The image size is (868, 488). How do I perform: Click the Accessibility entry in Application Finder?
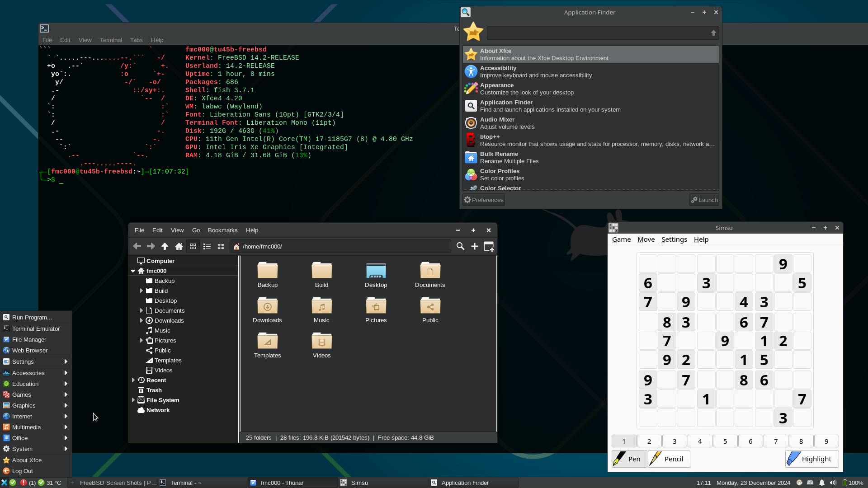[x=591, y=71]
